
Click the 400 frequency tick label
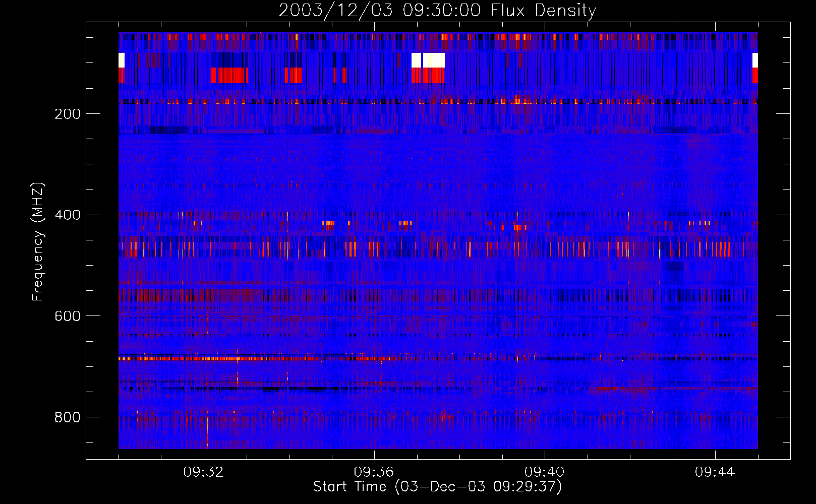68,215
